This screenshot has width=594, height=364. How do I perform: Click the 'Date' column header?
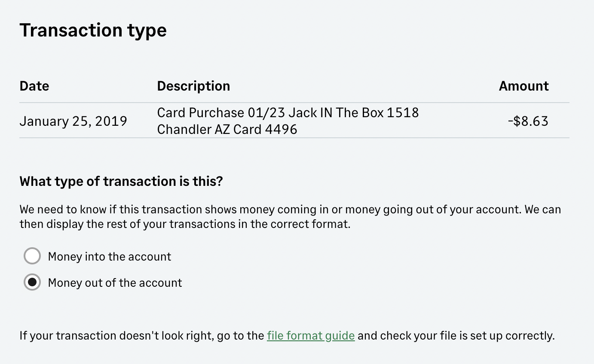click(x=34, y=86)
